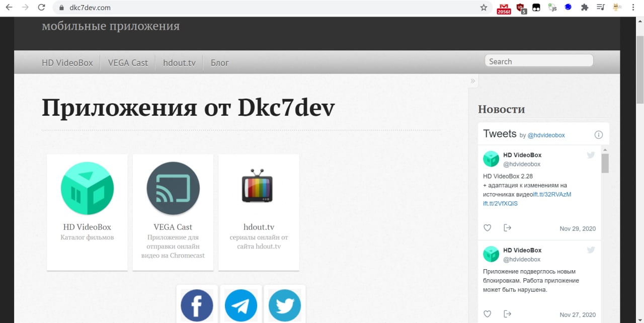Click the blue round extension icon
Image resolution: width=644 pixels, height=323 pixels.
[x=568, y=8]
